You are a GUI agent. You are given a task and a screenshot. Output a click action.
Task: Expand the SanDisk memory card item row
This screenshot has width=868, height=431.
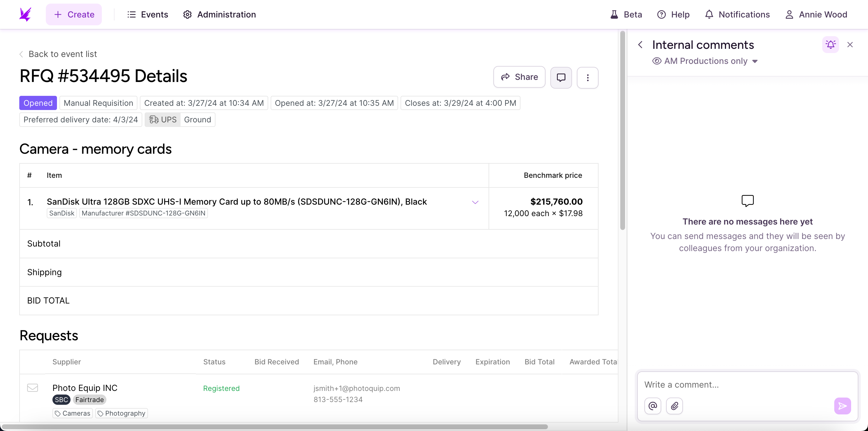(475, 202)
